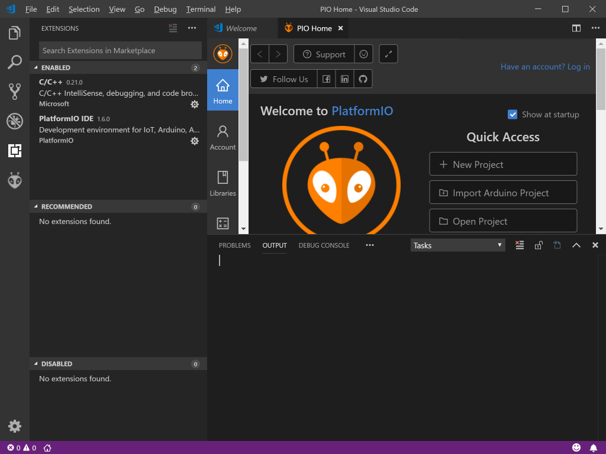Open the PlatformIO alien icon in activity bar
This screenshot has width=606, height=454.
15,180
